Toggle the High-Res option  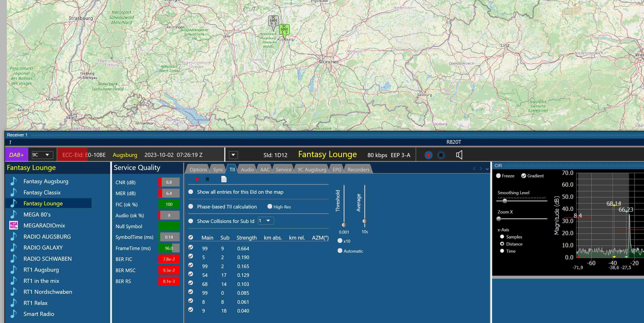tap(270, 207)
